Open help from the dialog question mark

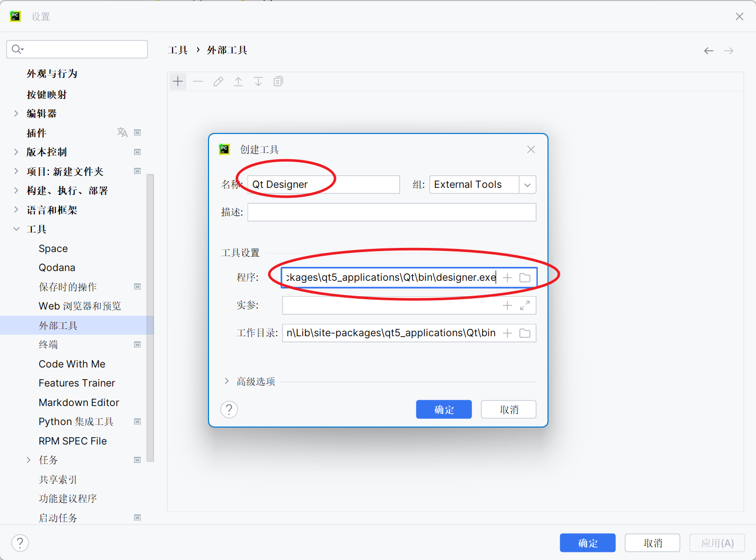(x=229, y=409)
